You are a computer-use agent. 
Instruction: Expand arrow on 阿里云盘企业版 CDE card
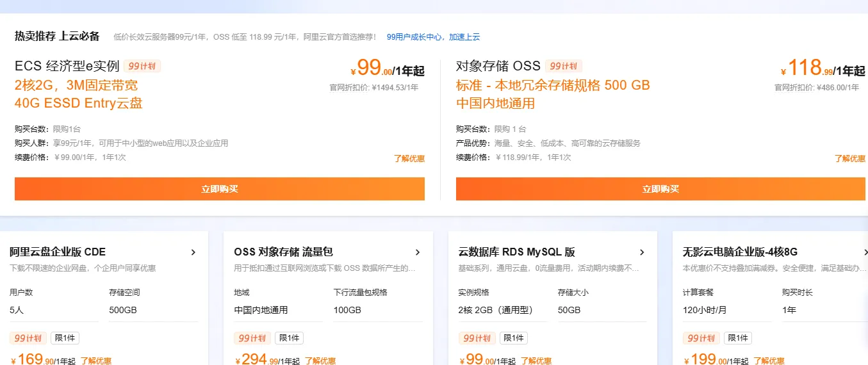pos(193,252)
